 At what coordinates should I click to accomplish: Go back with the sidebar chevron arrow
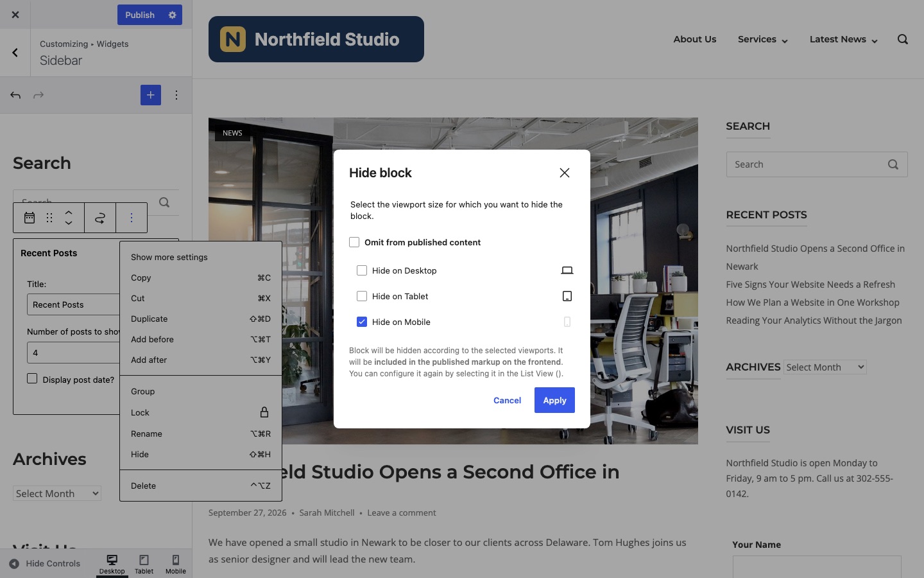point(15,53)
